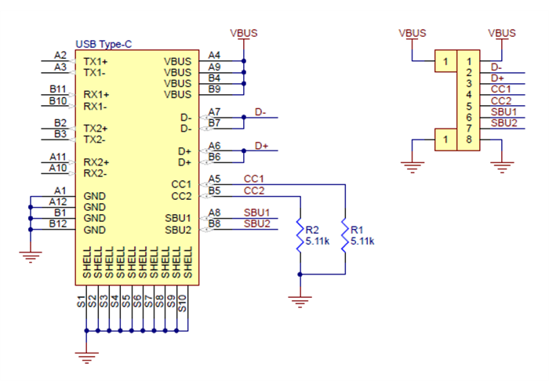Click the SBU1 net label beside pin A8
This screenshot has width=549, height=392.
tap(257, 212)
